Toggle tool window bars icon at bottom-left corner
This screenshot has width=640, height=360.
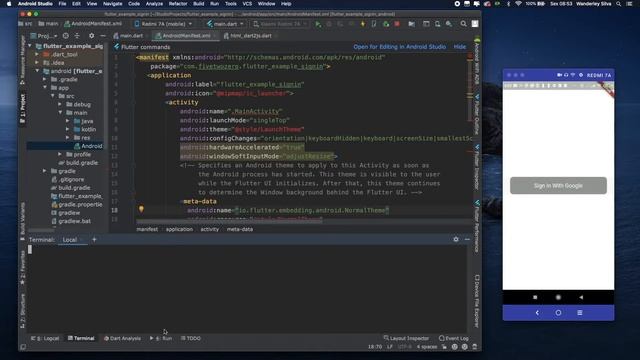point(23,347)
